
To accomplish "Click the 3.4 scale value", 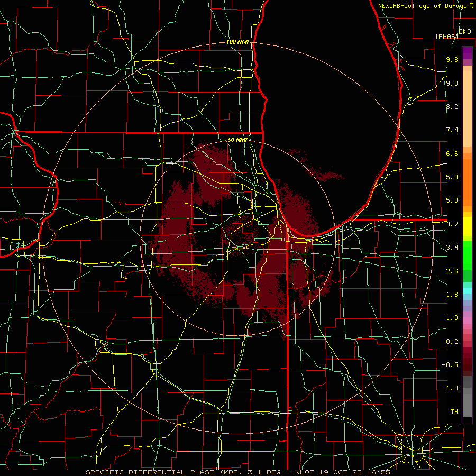I will pos(452,248).
